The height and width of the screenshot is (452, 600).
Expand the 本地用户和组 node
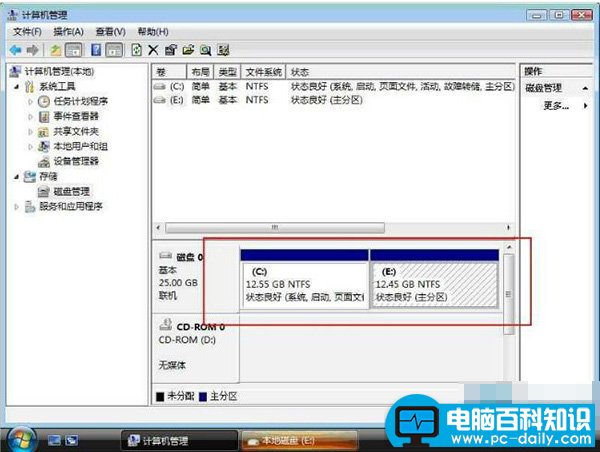30,146
